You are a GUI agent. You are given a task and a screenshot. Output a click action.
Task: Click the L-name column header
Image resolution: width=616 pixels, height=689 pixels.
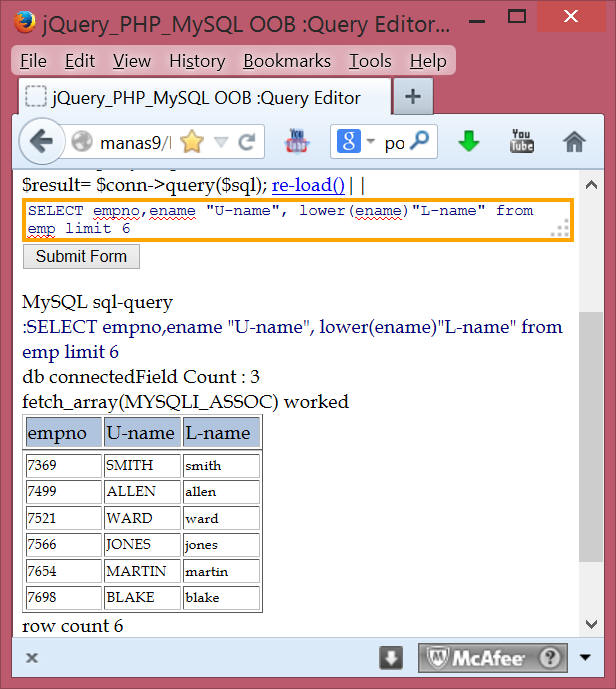point(221,433)
